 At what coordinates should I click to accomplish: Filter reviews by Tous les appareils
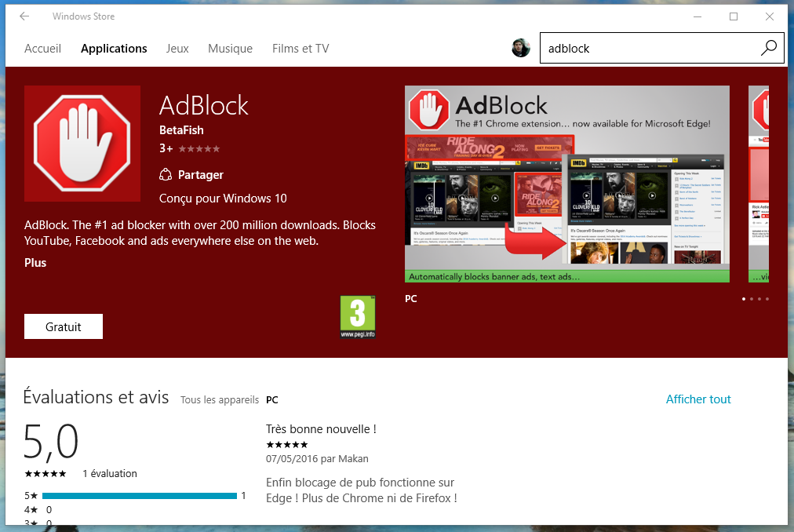[x=220, y=400]
